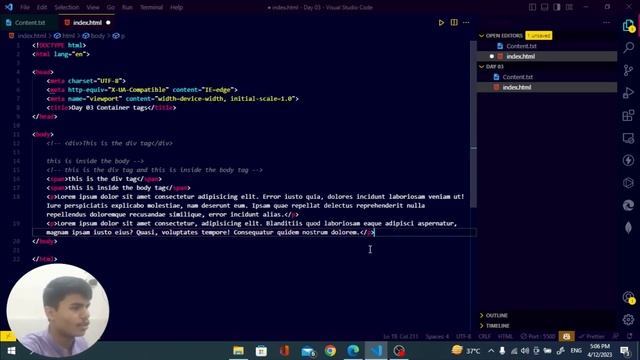Change encoding via UTF-8 status item
640x360 pixels.
pos(464,336)
